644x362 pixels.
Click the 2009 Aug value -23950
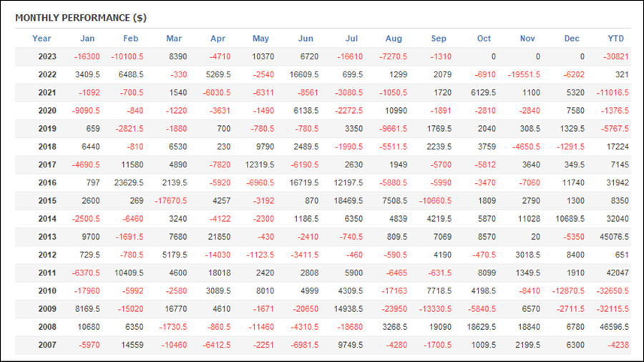point(394,310)
